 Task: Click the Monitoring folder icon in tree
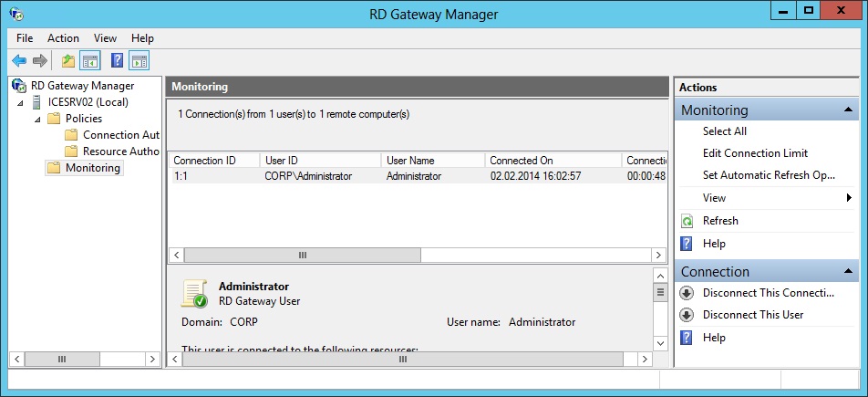coord(53,168)
